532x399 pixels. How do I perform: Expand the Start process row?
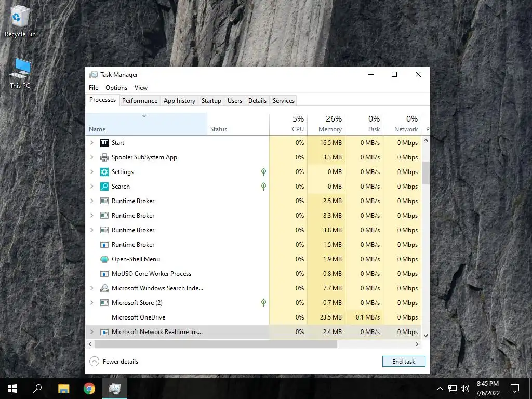point(91,143)
